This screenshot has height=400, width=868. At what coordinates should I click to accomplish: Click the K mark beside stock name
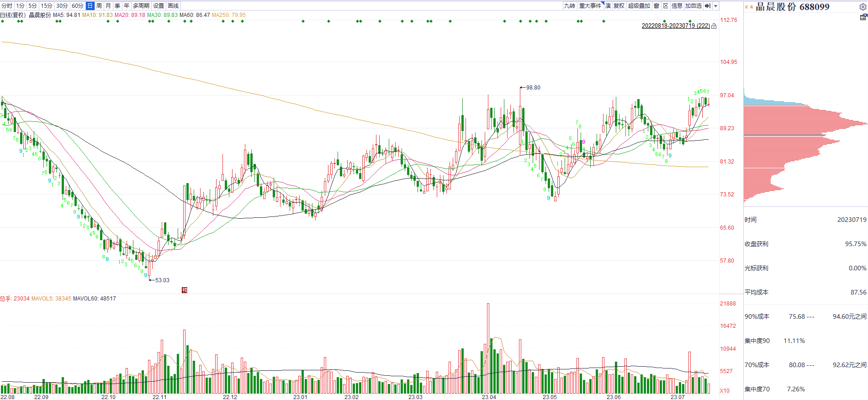pos(746,7)
